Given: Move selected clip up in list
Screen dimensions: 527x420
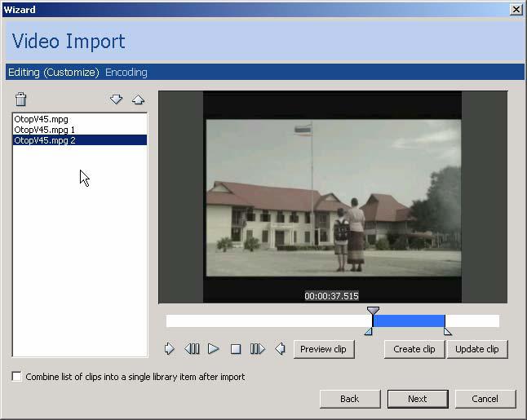Looking at the screenshot, I should pos(138,99).
